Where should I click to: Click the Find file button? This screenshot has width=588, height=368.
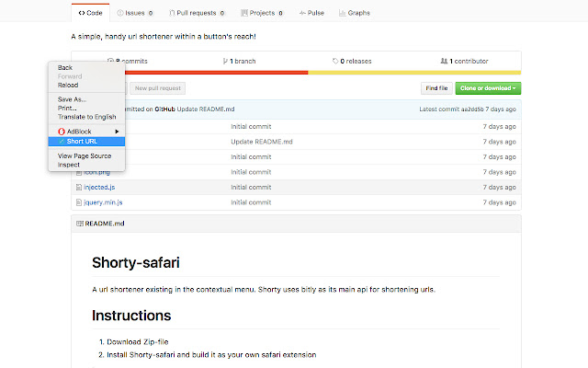point(436,88)
